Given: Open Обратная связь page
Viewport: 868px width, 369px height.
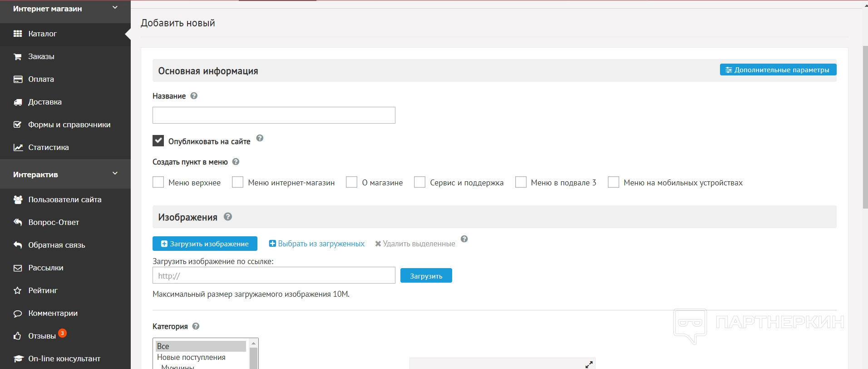Looking at the screenshot, I should pyautogui.click(x=65, y=245).
